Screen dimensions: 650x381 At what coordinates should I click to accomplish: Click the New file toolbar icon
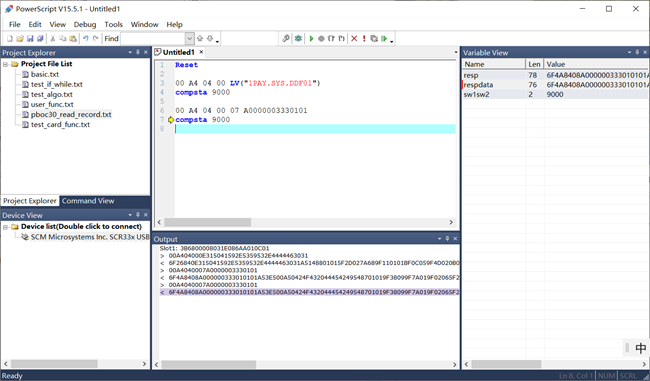click(10, 39)
